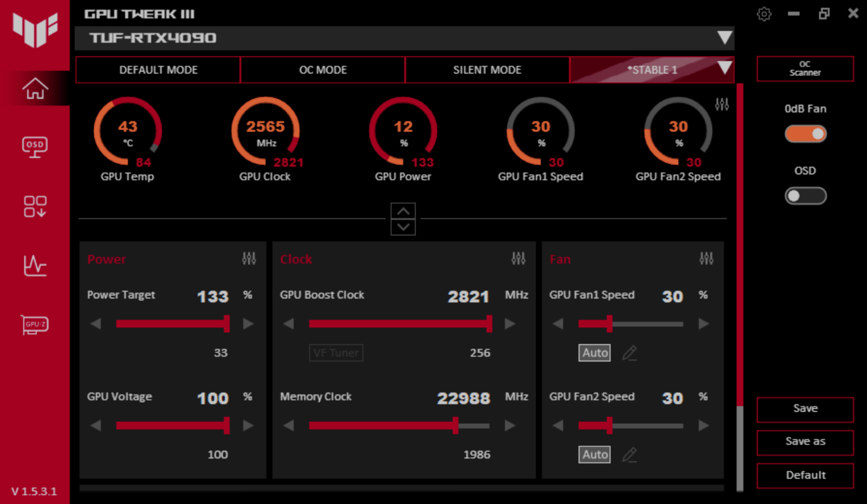Click the GPU Fan2 Speed slider handle
Image resolution: width=867 pixels, height=504 pixels.
(x=610, y=426)
